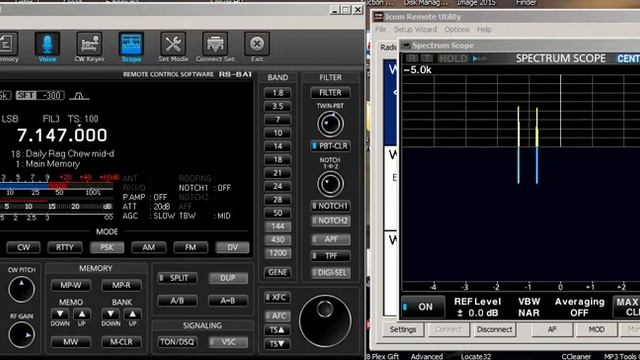Click the A=B equalize button
This screenshot has width=640, height=360.
228,301
